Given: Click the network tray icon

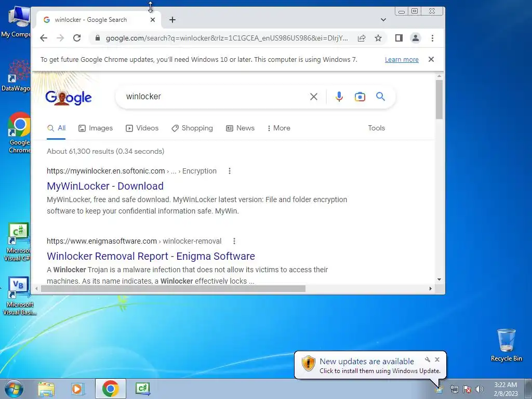Looking at the screenshot, I should 454,389.
